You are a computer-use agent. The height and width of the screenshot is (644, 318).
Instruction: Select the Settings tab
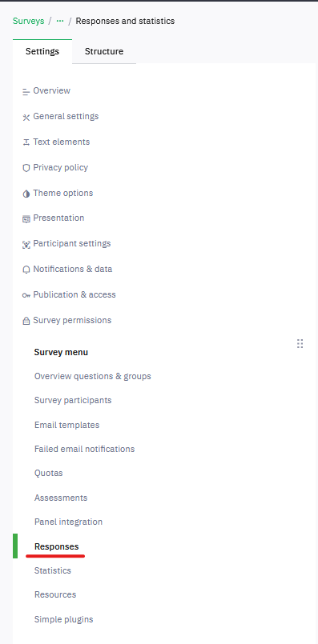(x=42, y=51)
